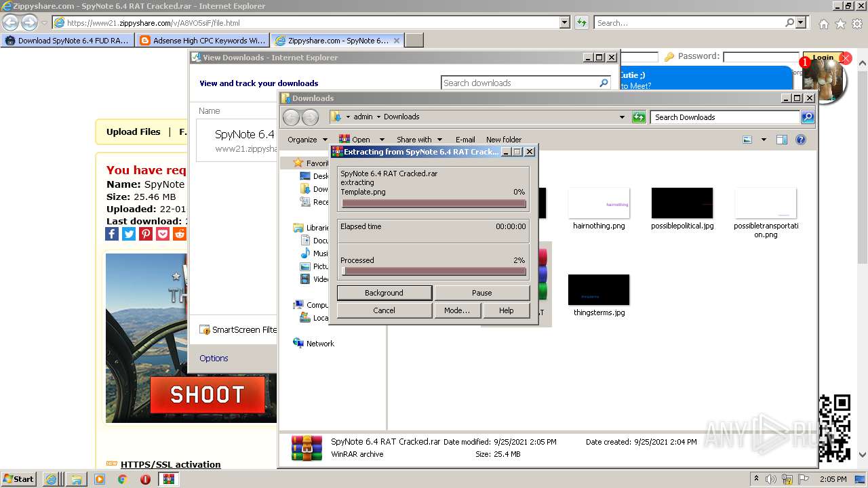Click Upload Files link on Zippyshare page

[x=134, y=131]
